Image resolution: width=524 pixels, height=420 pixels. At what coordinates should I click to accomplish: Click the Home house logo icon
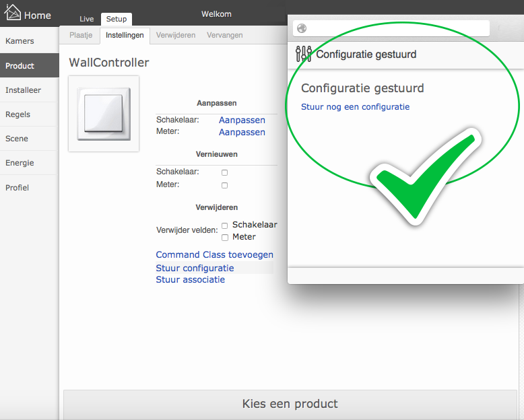[12, 12]
